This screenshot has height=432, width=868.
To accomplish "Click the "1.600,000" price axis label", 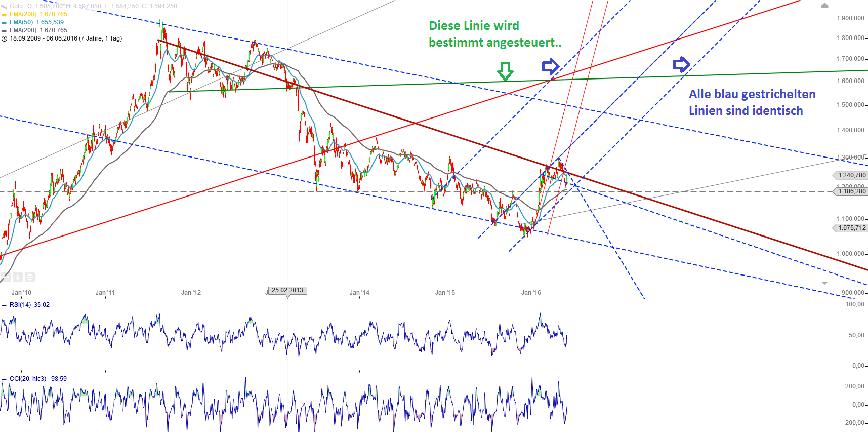I will (851, 81).
